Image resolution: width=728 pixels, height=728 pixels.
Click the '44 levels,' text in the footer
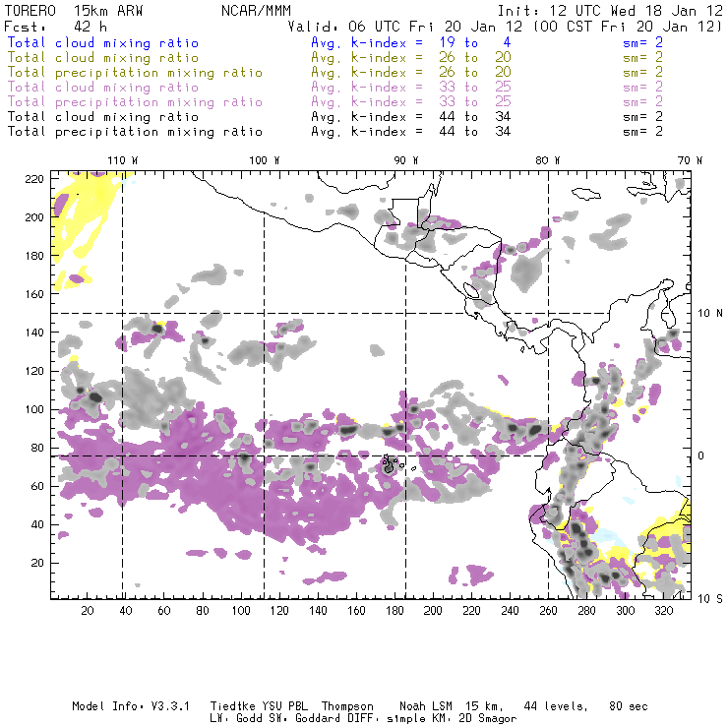tap(556, 707)
